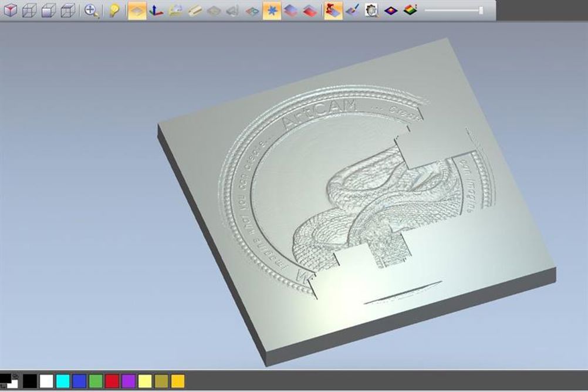
Task: Click the cream-colored slab toolbar icon
Action: 195,10
